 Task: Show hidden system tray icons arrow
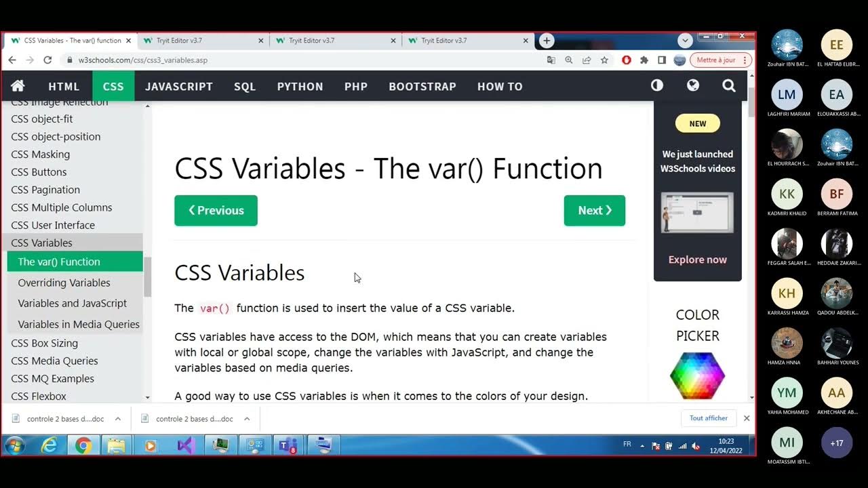642,446
